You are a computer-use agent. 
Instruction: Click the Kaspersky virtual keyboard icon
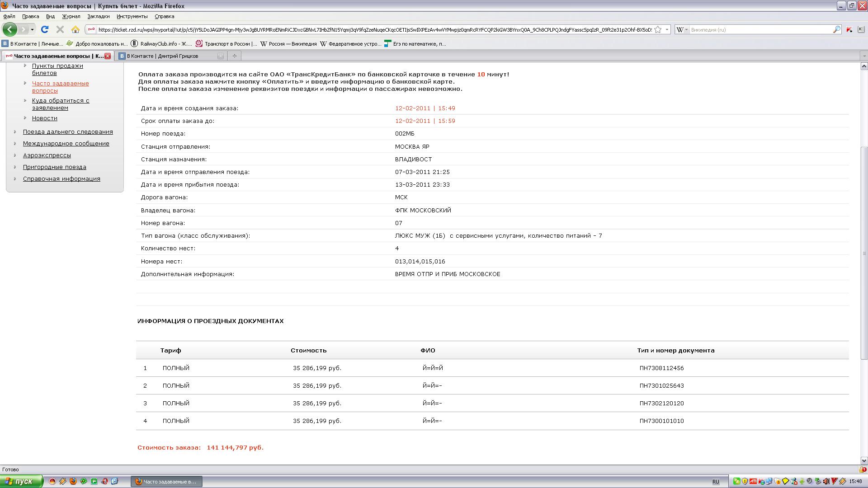coord(861,29)
